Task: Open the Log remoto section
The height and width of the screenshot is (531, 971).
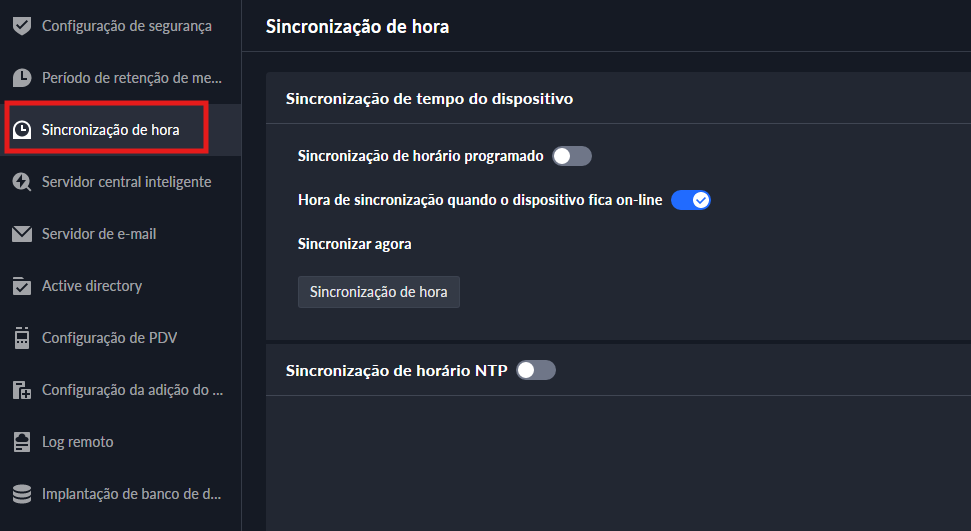Action: 78,442
